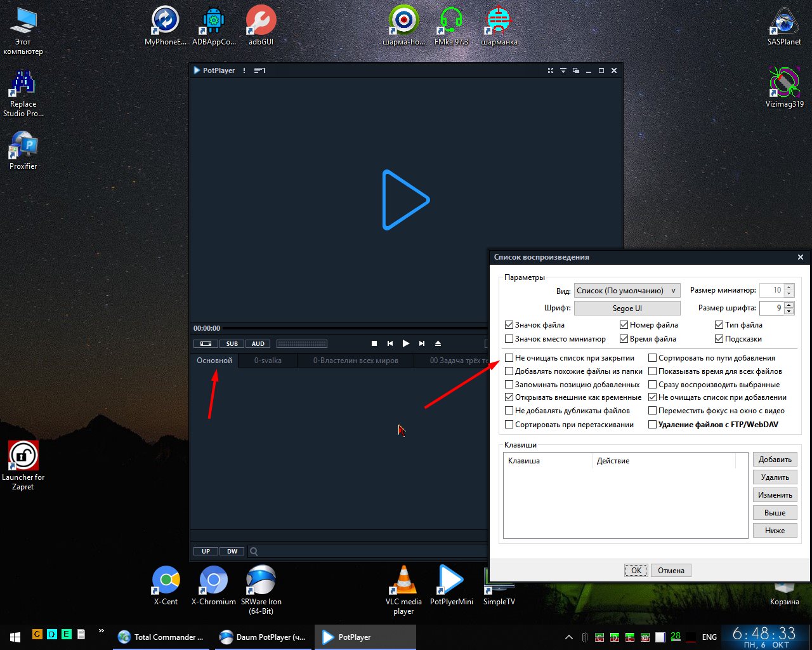Show hidden system tray icons chevron
Viewport: 812px width, 650px height.
[569, 637]
